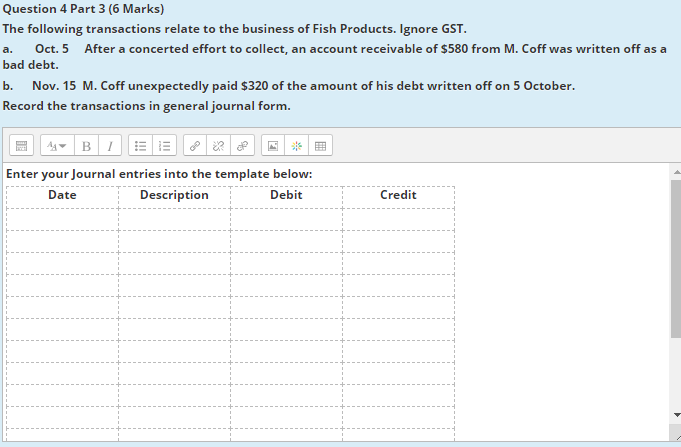Screen dimensions: 681x447
Task: Open the colorful starburst media icon
Action: click(297, 146)
